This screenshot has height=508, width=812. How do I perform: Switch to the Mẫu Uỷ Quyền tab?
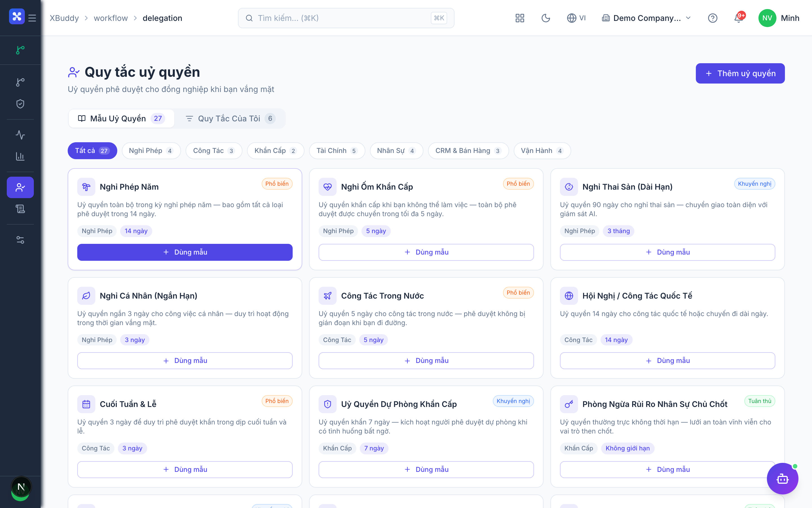122,118
